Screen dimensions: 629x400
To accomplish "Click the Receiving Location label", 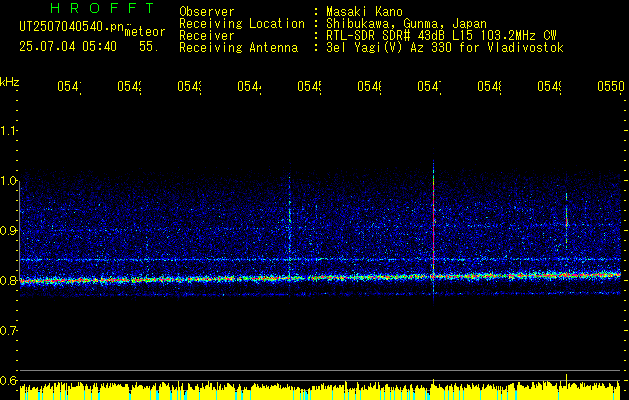I will point(242,23).
